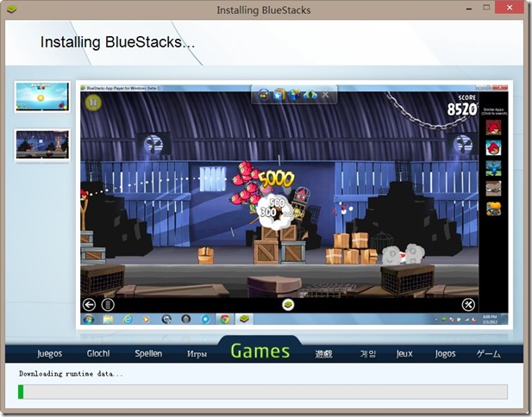The height and width of the screenshot is (417, 532).
Task: Click the 'Installing BlueStacks...' heading
Action: pyautogui.click(x=117, y=42)
